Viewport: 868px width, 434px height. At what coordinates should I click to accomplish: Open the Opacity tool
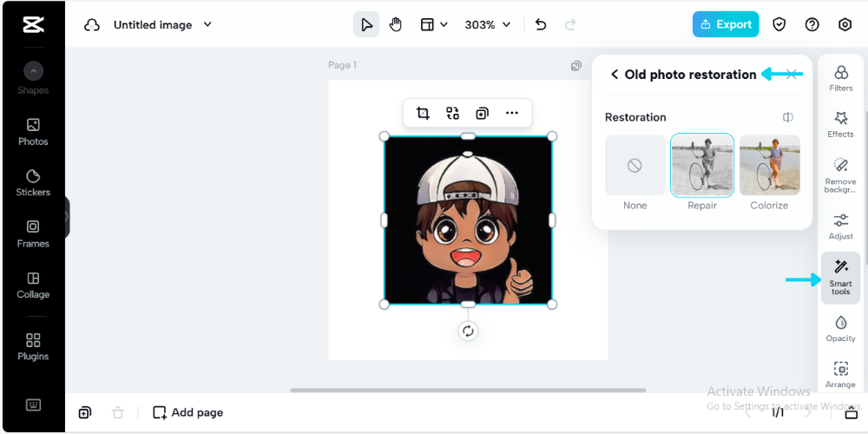point(841,328)
